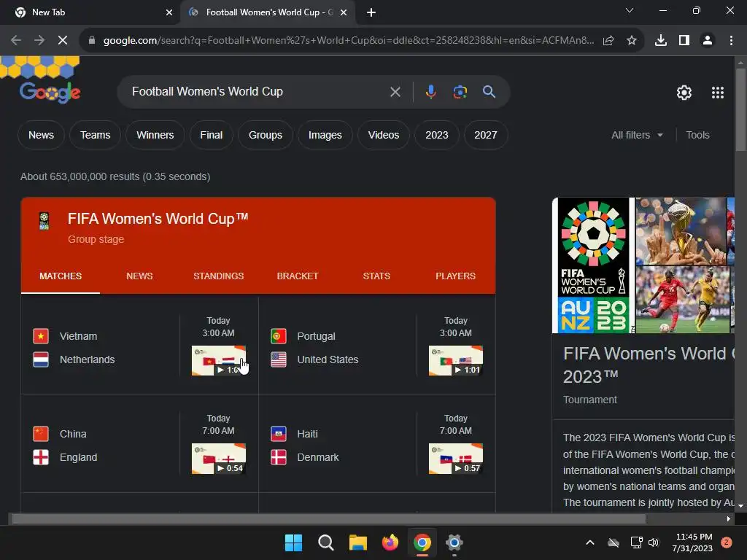Select the Final filter chip
The width and height of the screenshot is (747, 560).
(x=211, y=135)
